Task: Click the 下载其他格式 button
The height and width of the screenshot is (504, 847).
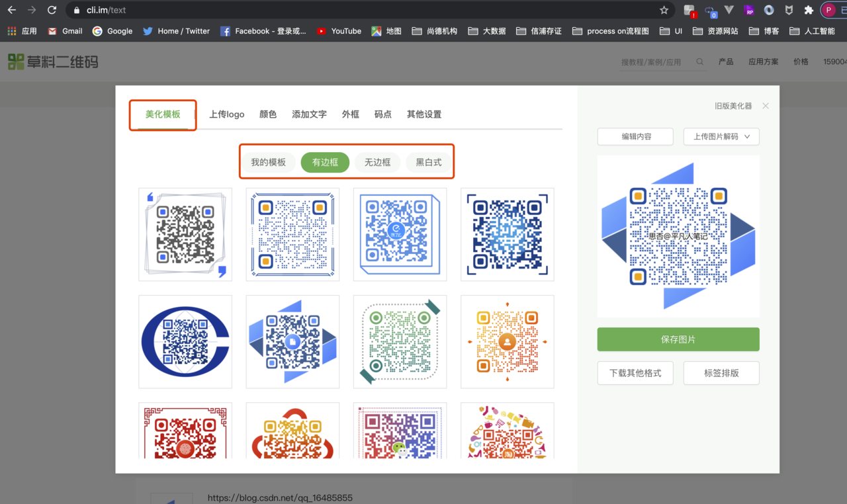Action: 635,373
